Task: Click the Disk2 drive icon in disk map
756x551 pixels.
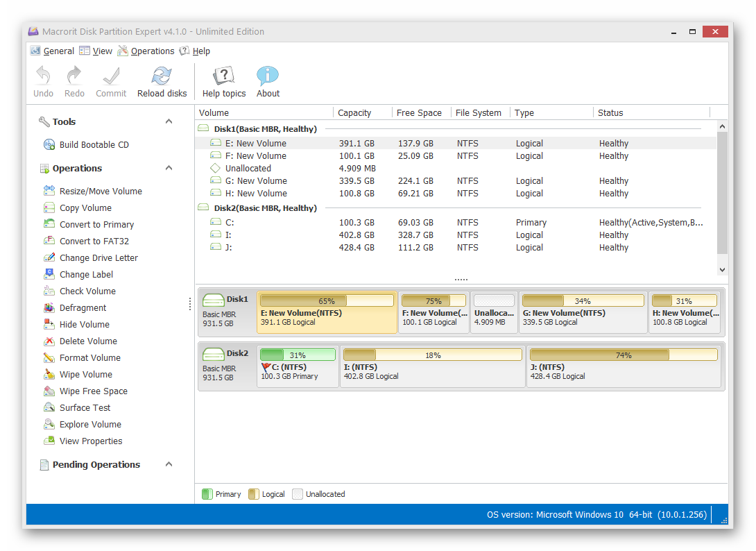Action: point(213,354)
